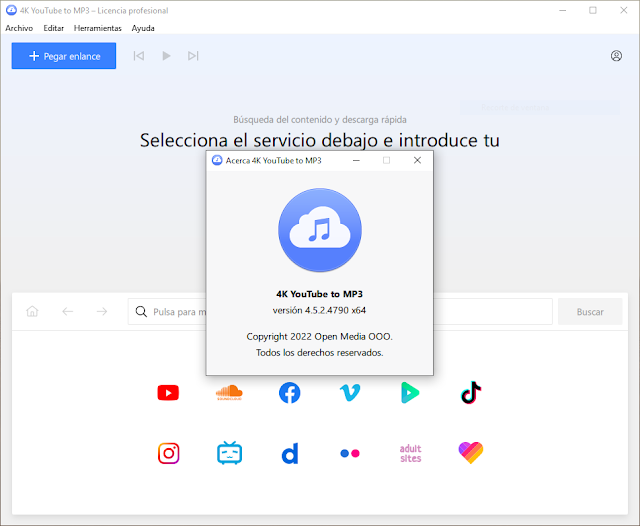Screen dimensions: 640x526
Task: Click the 4K YouTube to MP3 bold name
Action: click(x=320, y=294)
